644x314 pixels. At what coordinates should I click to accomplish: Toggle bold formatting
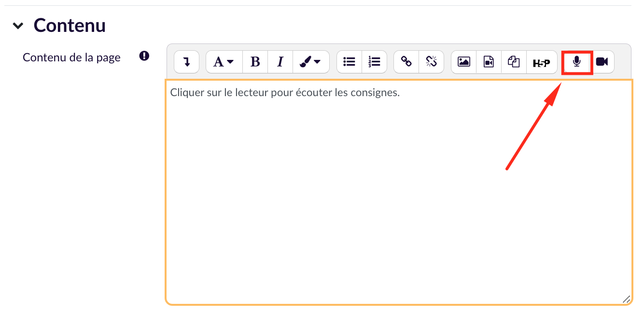point(255,62)
